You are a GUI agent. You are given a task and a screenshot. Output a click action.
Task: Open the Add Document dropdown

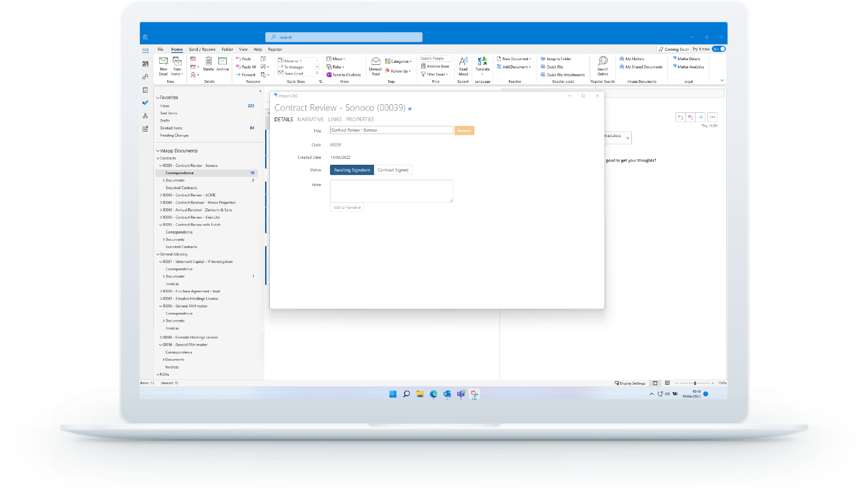click(x=514, y=67)
